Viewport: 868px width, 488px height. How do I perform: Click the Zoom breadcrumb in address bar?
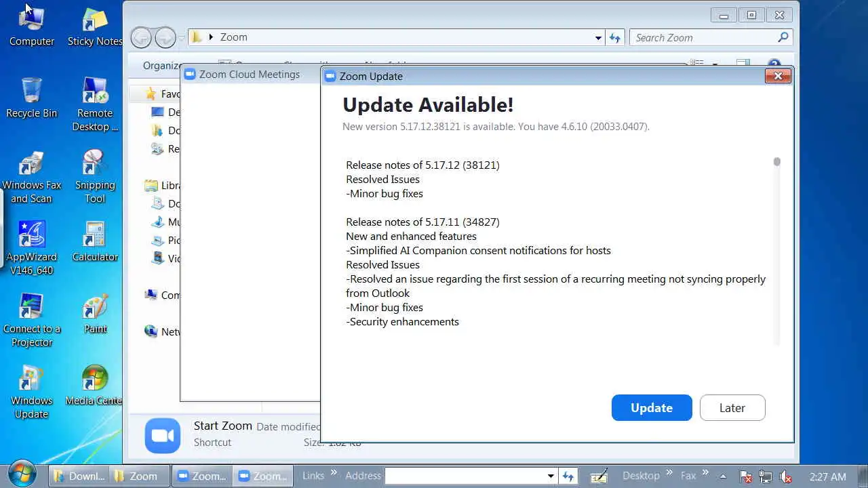pyautogui.click(x=233, y=37)
